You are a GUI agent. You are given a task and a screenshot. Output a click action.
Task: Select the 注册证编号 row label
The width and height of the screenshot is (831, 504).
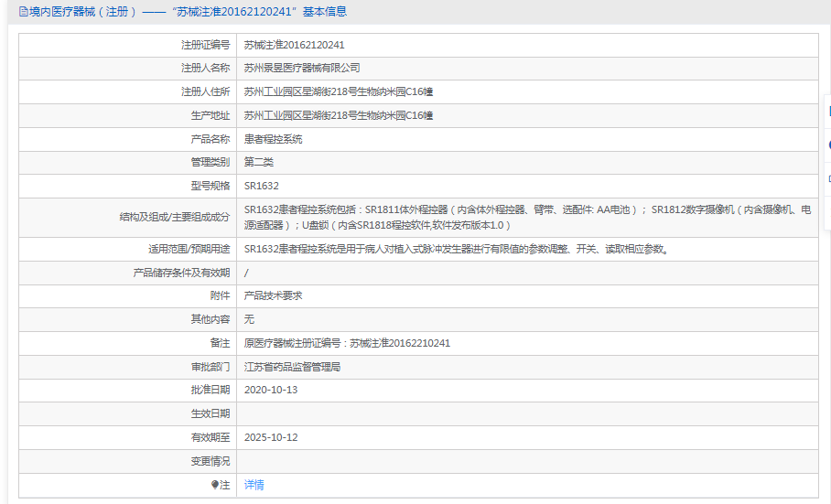pyautogui.click(x=206, y=45)
